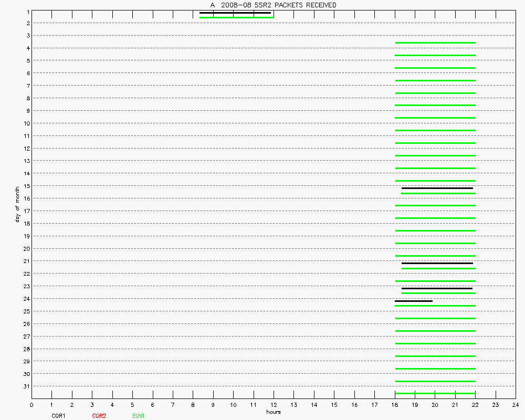This screenshot has height=420, width=525.
Task: Select the black COR1 bar on day 1
Action: pyautogui.click(x=235, y=13)
